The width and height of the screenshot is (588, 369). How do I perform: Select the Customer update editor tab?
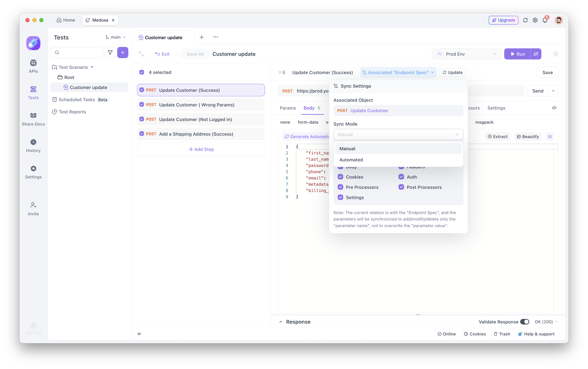(x=164, y=37)
